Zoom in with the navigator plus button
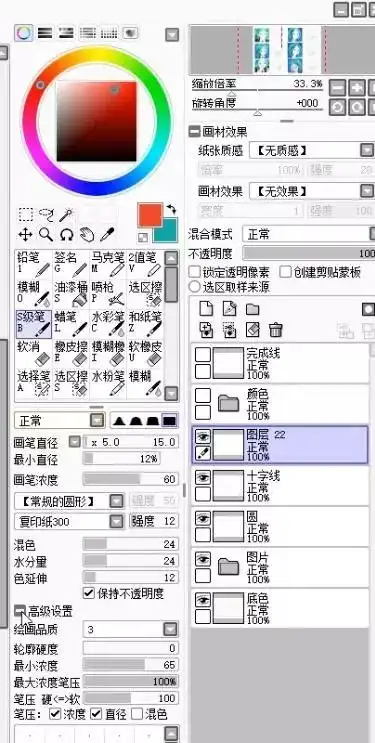The height and width of the screenshot is (743, 375). coord(357,88)
